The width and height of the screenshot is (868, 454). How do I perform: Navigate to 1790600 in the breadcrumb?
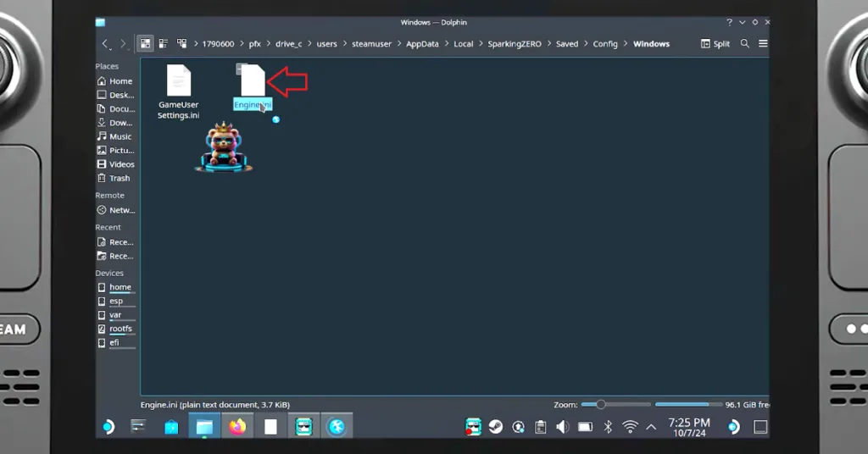(218, 44)
